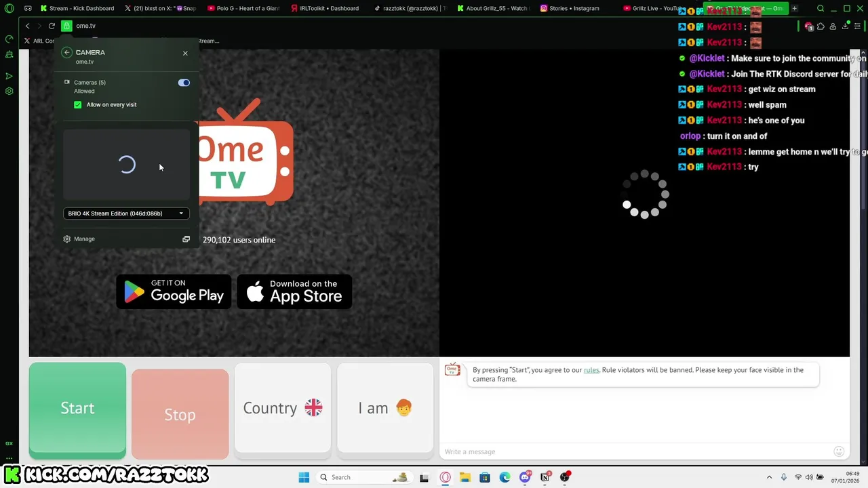The height and width of the screenshot is (488, 868).
Task: Open the rules link
Action: pyautogui.click(x=591, y=370)
